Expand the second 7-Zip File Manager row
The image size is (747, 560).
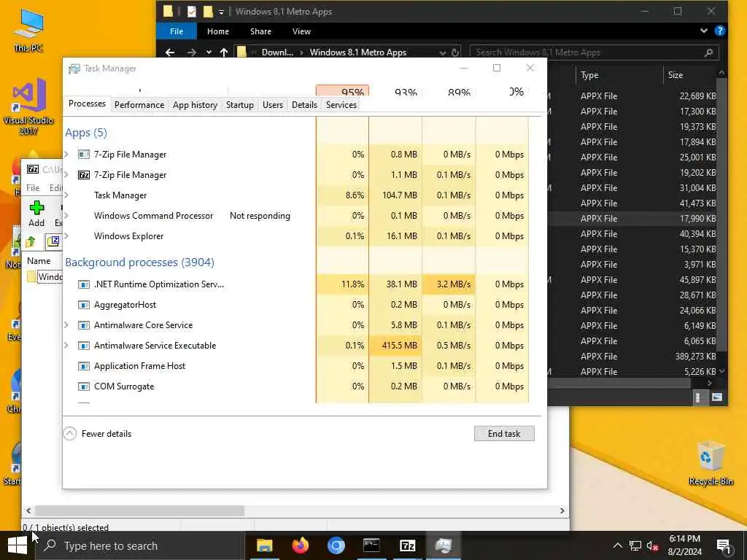[x=66, y=175]
